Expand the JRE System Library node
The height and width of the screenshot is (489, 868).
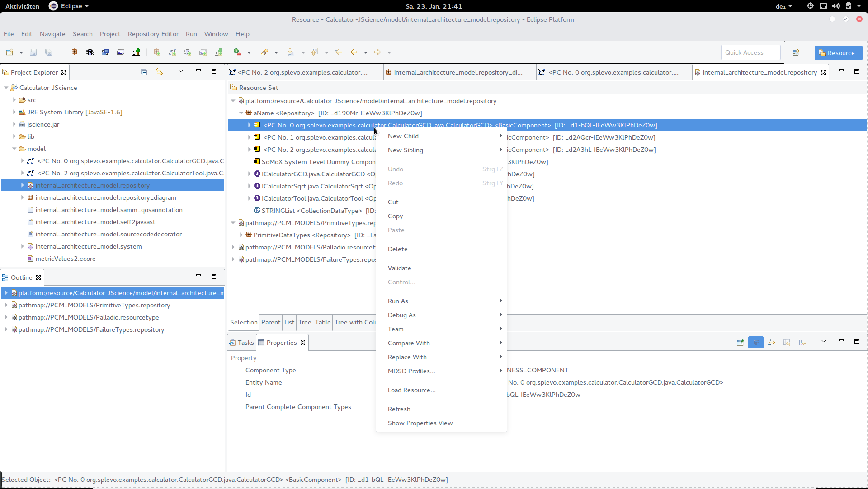[14, 112]
